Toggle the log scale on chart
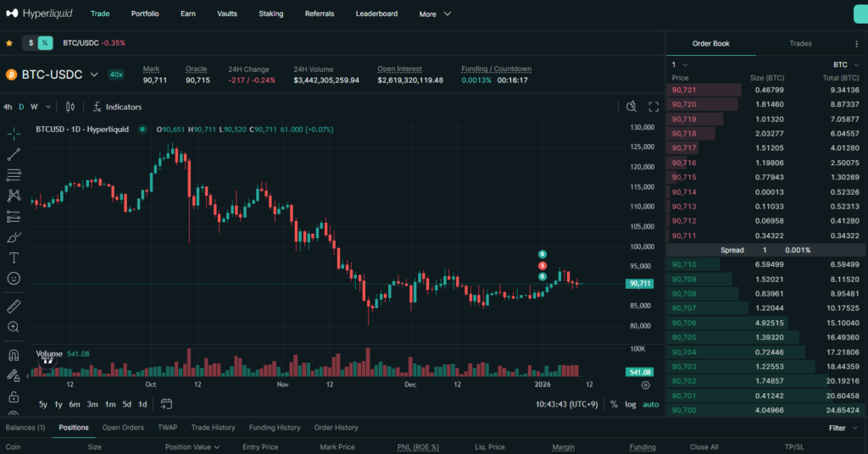 (631, 404)
